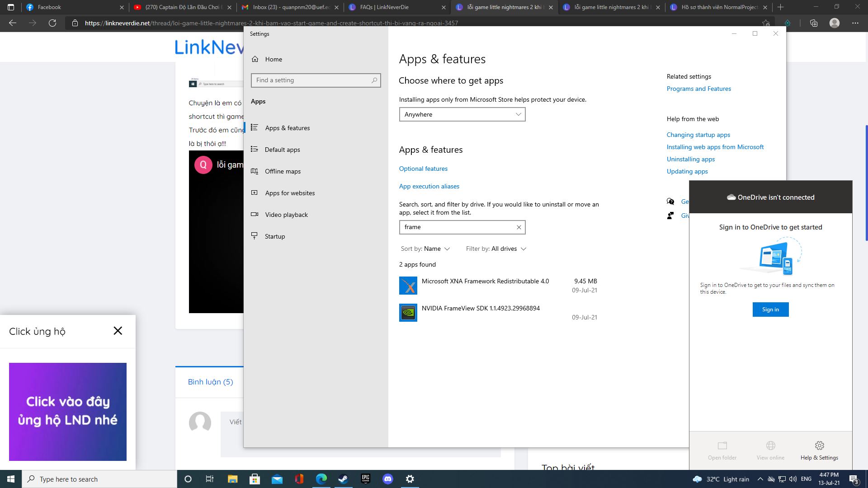
Task: Click the OneDrive Sign in button
Action: tap(770, 310)
